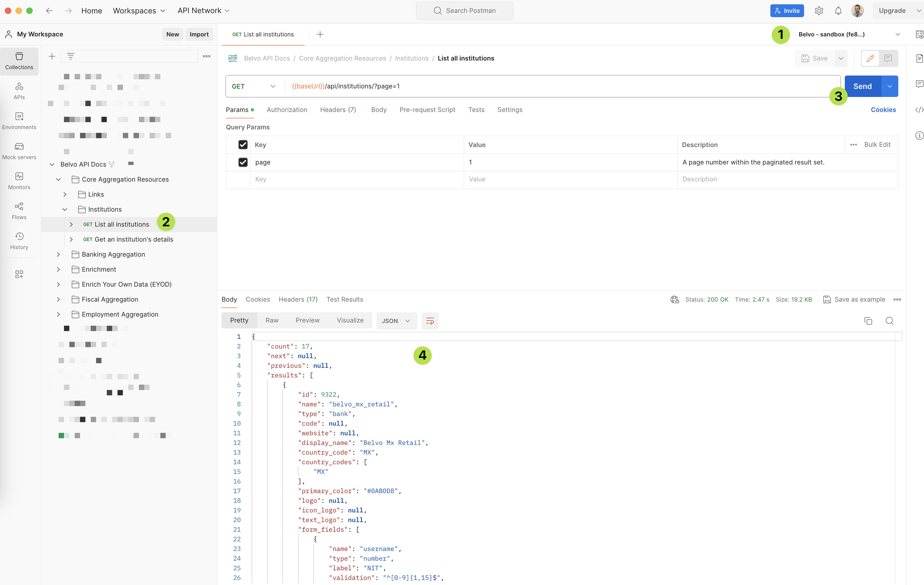924x585 pixels.
Task: Create a new collection with plus icon
Action: tap(52, 57)
